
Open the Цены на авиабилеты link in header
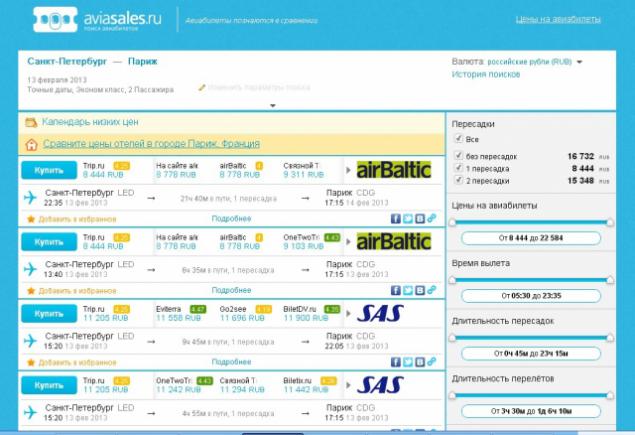pos(558,19)
